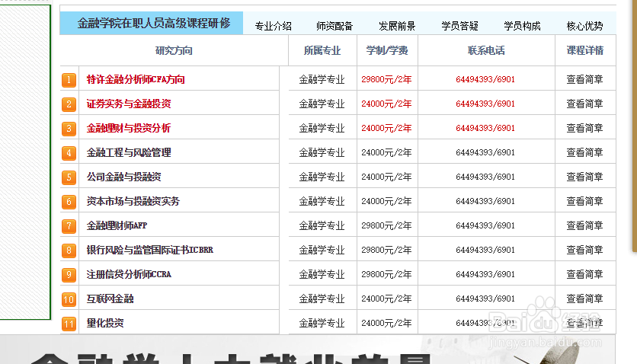Click the 金融学院在职人员高级课程研修 heading tab

(152, 23)
